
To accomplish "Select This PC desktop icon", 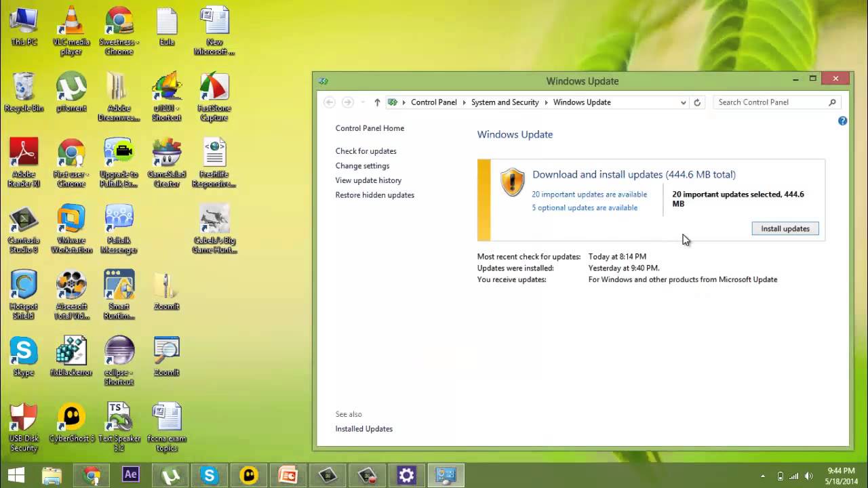I will [24, 27].
